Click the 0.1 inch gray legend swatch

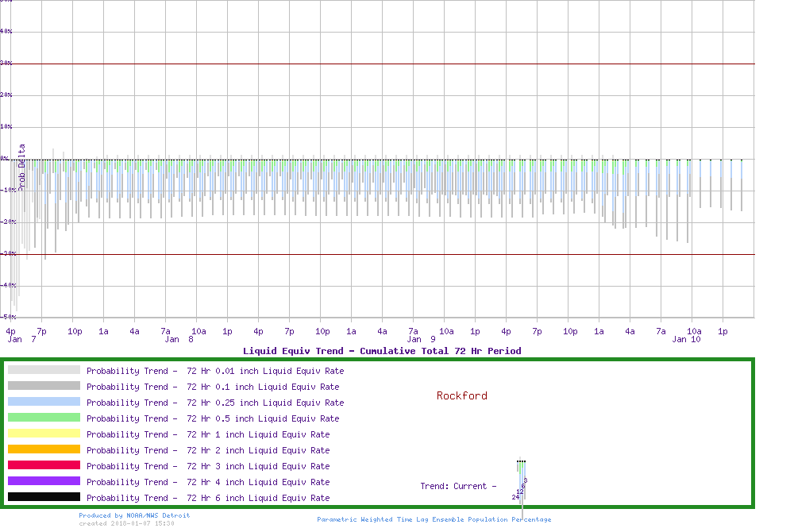point(44,386)
